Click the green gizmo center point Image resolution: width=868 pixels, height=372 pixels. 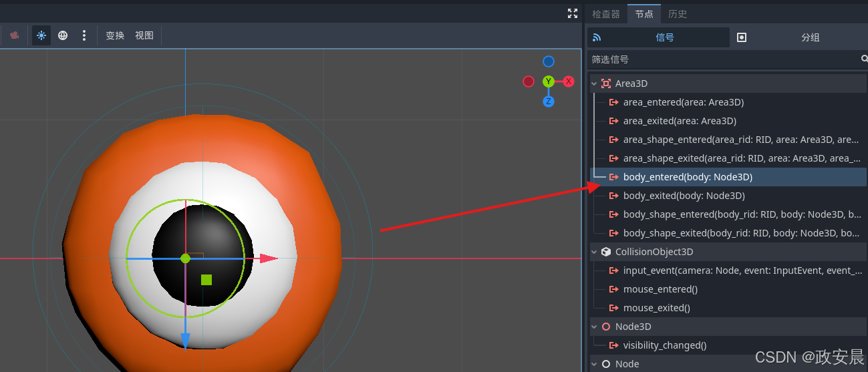point(186,258)
